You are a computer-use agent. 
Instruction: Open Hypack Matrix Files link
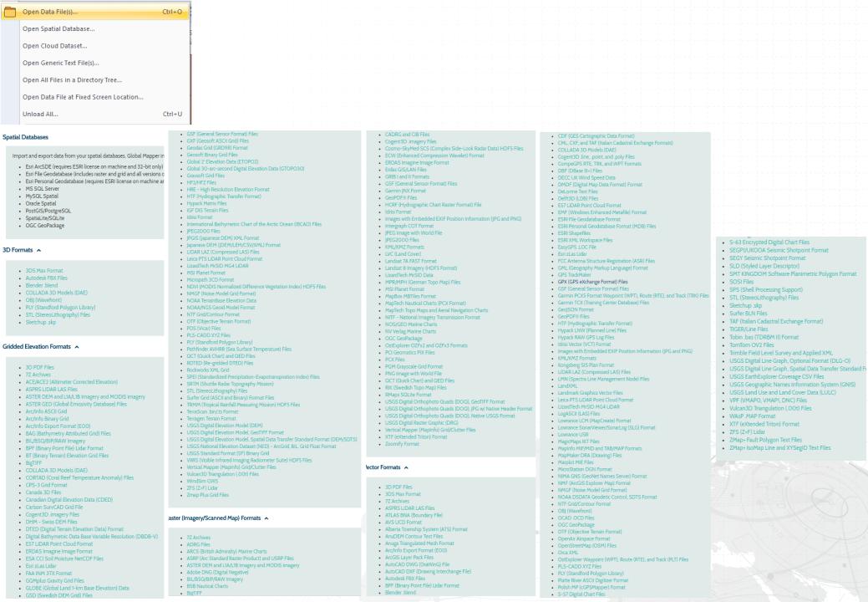coord(206,203)
